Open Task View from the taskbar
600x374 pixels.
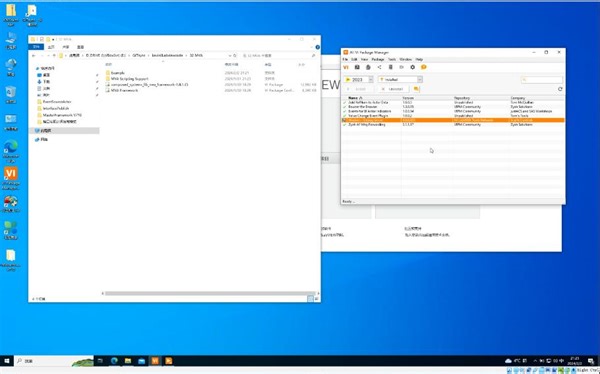pos(100,361)
